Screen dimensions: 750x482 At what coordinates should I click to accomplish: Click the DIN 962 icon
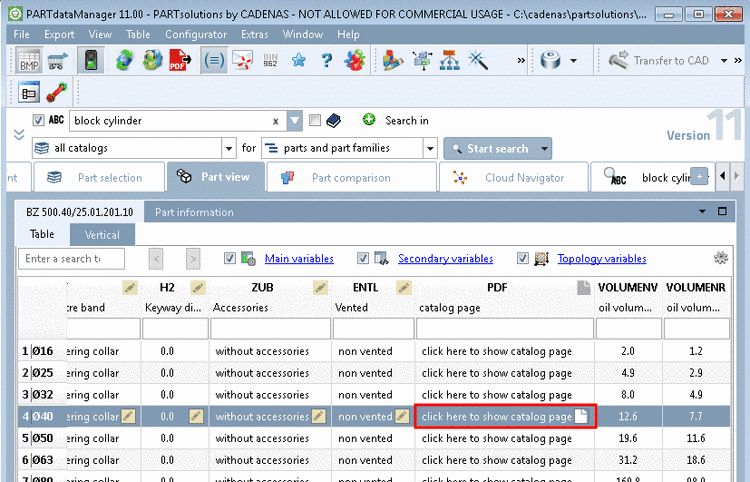[270, 61]
